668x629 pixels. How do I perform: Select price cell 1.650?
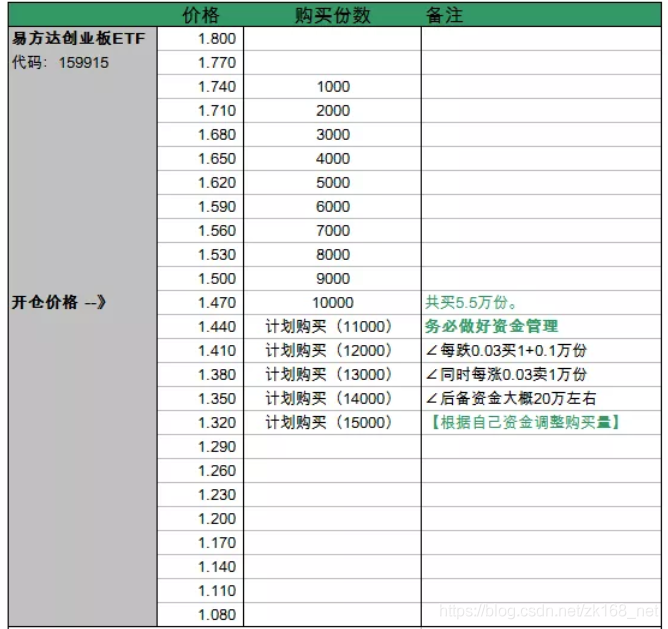tap(200, 159)
